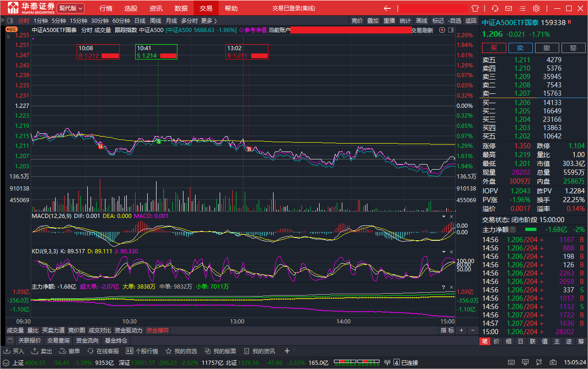
Task: Add a new shortcut with plus icon
Action: click(287, 351)
